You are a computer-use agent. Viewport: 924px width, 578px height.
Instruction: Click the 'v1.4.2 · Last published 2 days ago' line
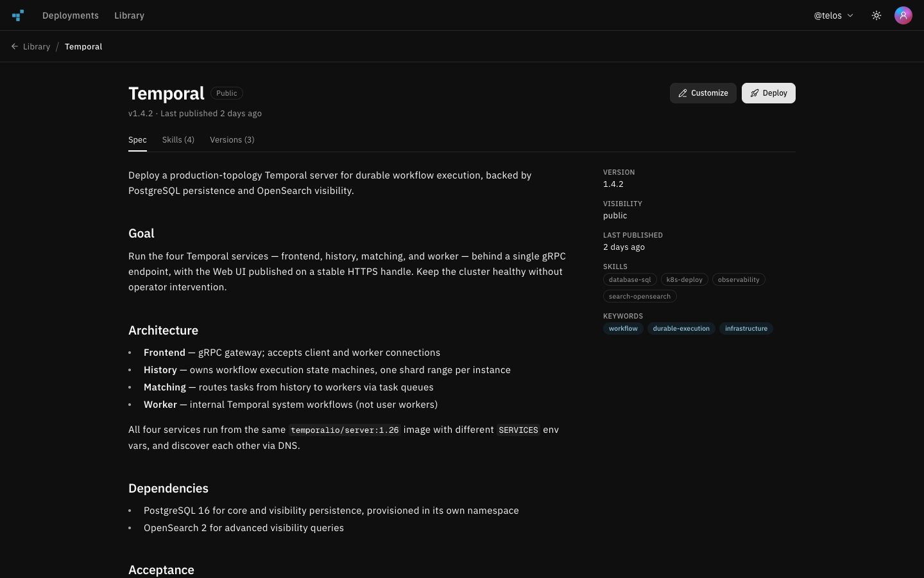(x=195, y=114)
